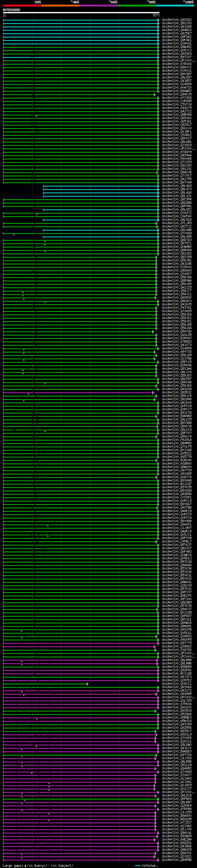The width and height of the screenshot is (197, 868).
Task: Select the UniRef100_Q8S3M4 label
Action: click(177, 199)
